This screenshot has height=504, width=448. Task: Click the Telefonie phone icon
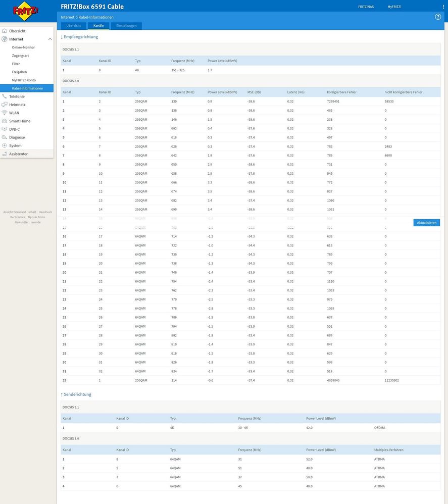point(5,96)
